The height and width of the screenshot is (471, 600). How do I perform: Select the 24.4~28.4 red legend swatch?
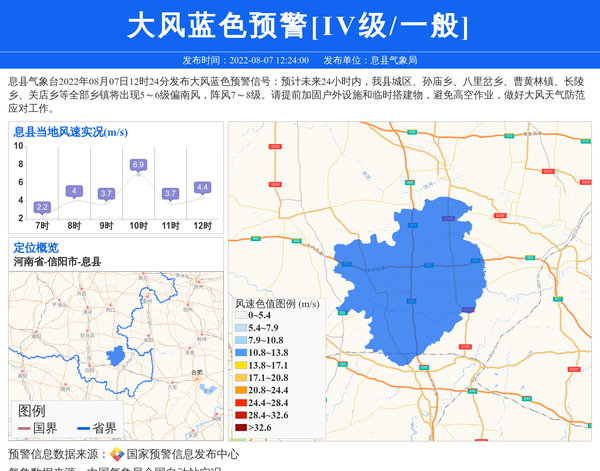pyautogui.click(x=241, y=403)
